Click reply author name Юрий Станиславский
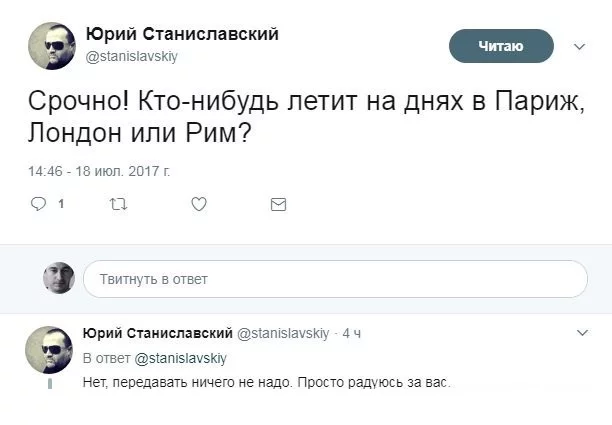The height and width of the screenshot is (425, 612). [x=157, y=333]
